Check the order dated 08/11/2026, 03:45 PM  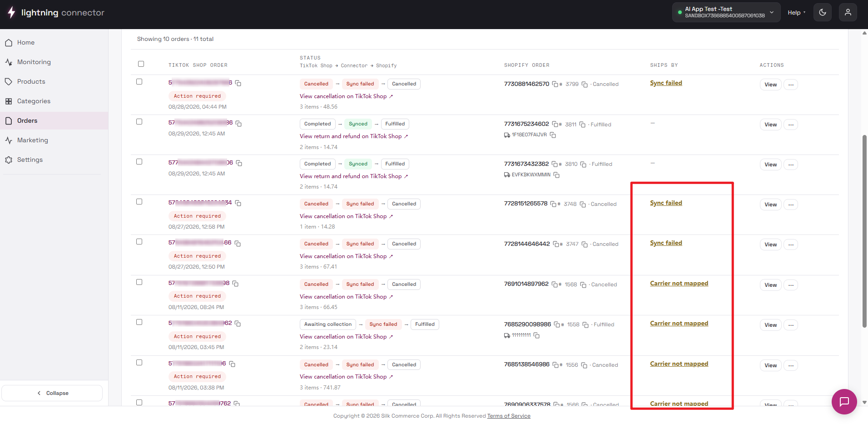(139, 322)
